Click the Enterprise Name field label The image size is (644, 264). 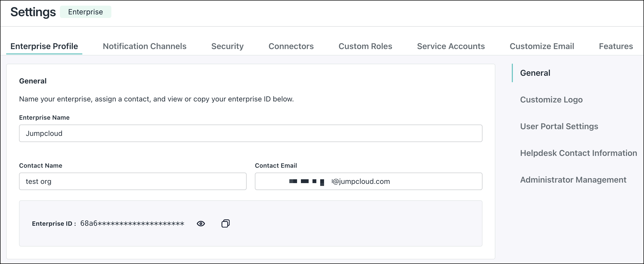[44, 118]
